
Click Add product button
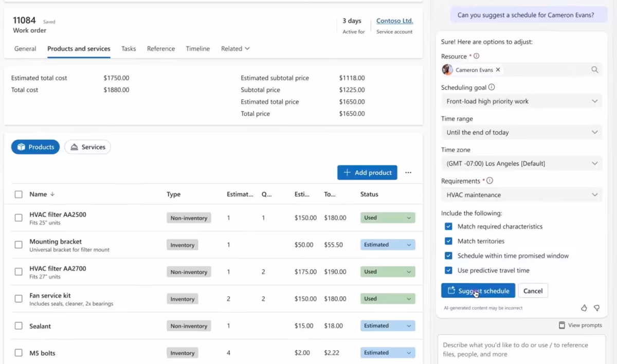(x=368, y=173)
